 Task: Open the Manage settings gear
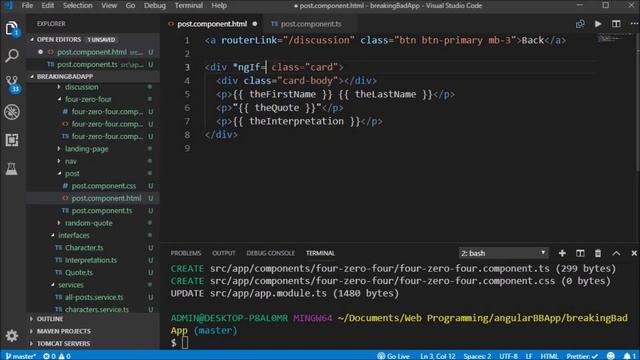pos(12,336)
